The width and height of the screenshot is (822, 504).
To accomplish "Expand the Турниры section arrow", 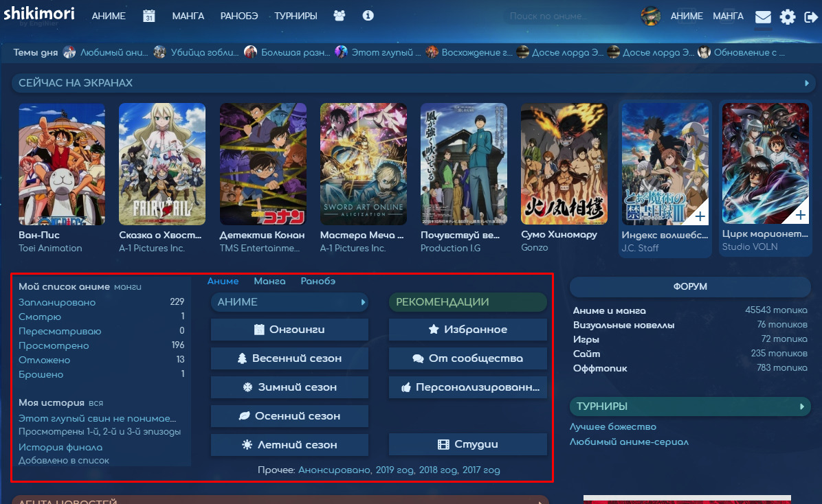I will [x=801, y=406].
